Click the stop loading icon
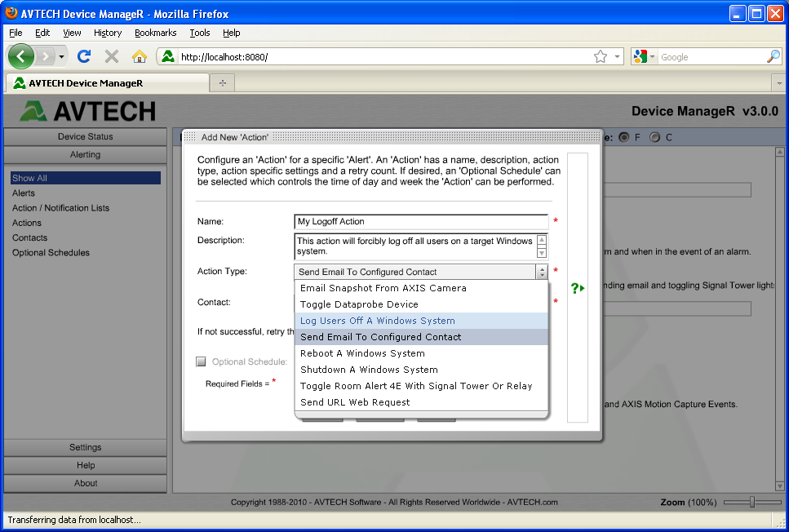This screenshot has width=789, height=532. pyautogui.click(x=110, y=56)
